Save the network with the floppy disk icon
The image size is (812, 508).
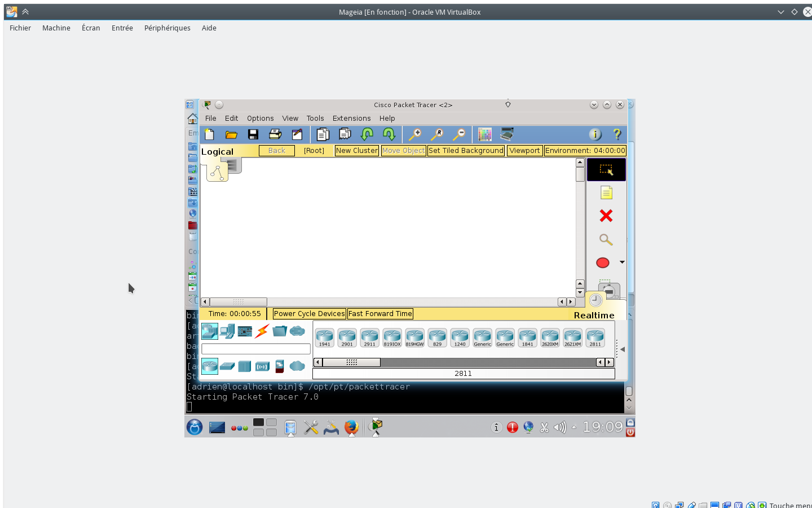[x=253, y=134]
